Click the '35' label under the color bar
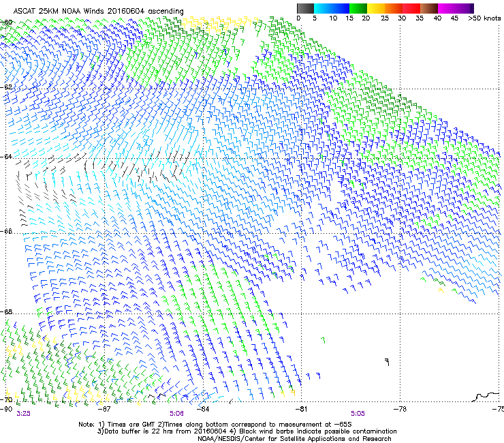 (420, 18)
